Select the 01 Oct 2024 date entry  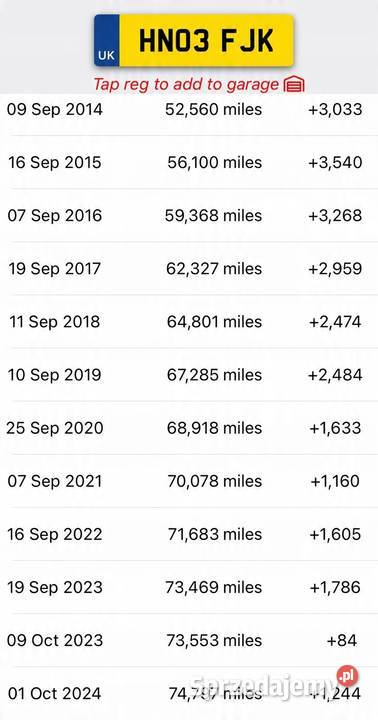pyautogui.click(x=55, y=693)
